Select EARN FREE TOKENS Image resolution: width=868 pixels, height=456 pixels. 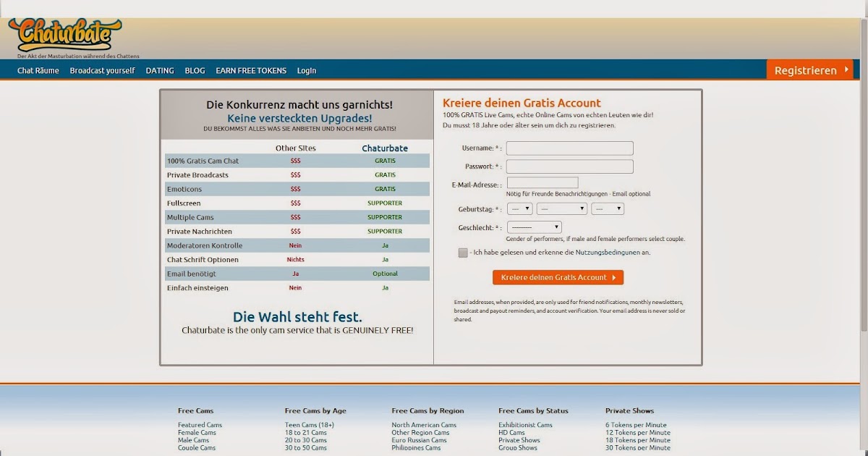(251, 71)
